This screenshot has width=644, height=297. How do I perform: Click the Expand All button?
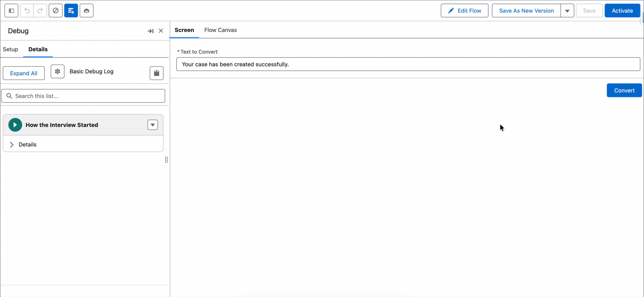(24, 73)
